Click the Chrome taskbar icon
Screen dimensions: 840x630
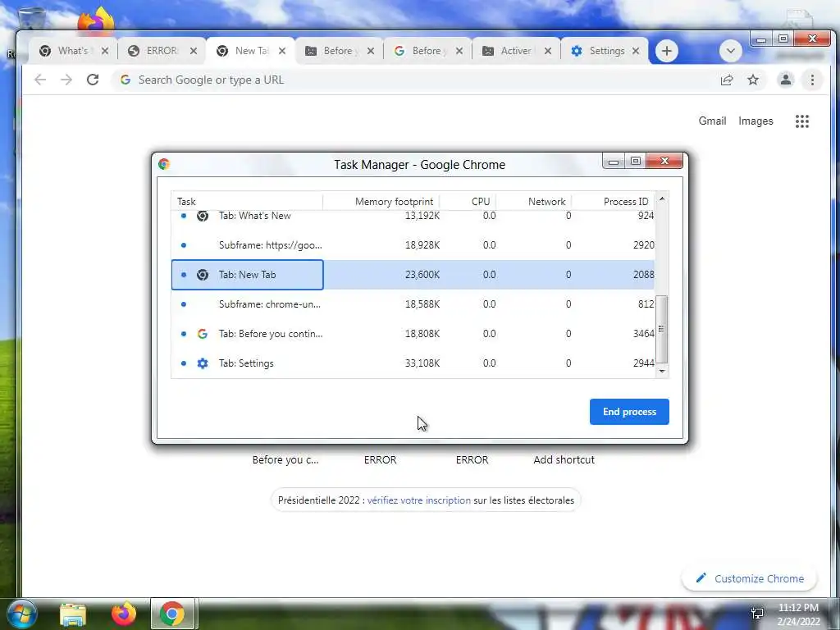[x=172, y=614]
